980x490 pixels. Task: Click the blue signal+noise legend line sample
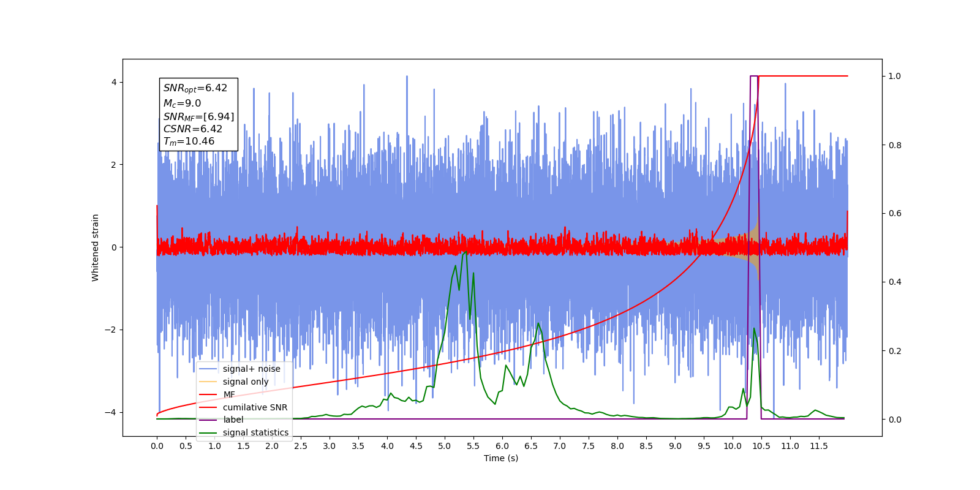(208, 369)
